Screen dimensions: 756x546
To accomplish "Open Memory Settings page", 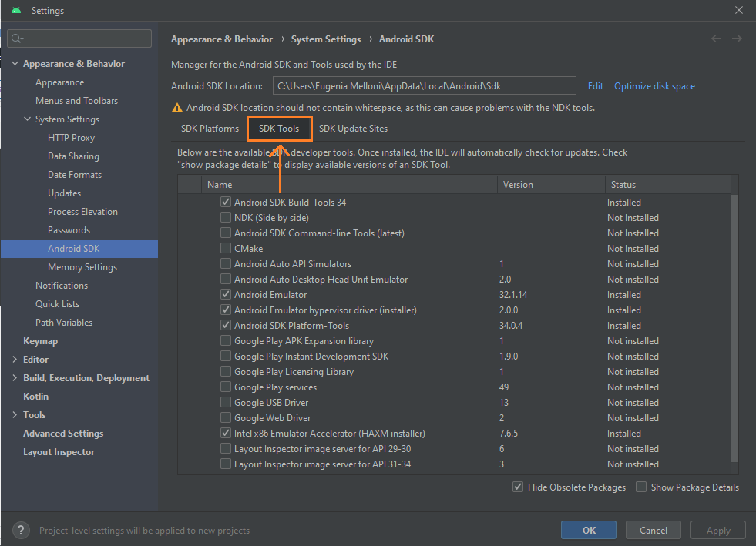I will [x=82, y=267].
